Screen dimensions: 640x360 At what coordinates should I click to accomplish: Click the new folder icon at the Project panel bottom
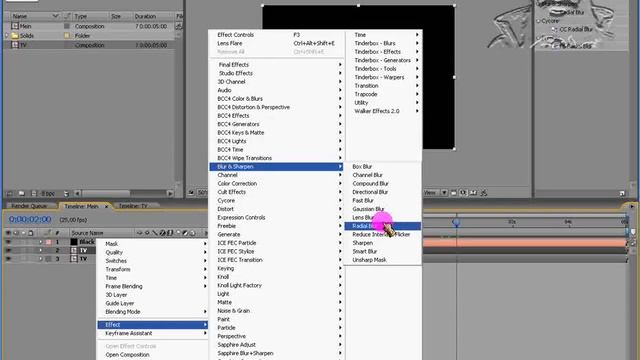[22, 193]
